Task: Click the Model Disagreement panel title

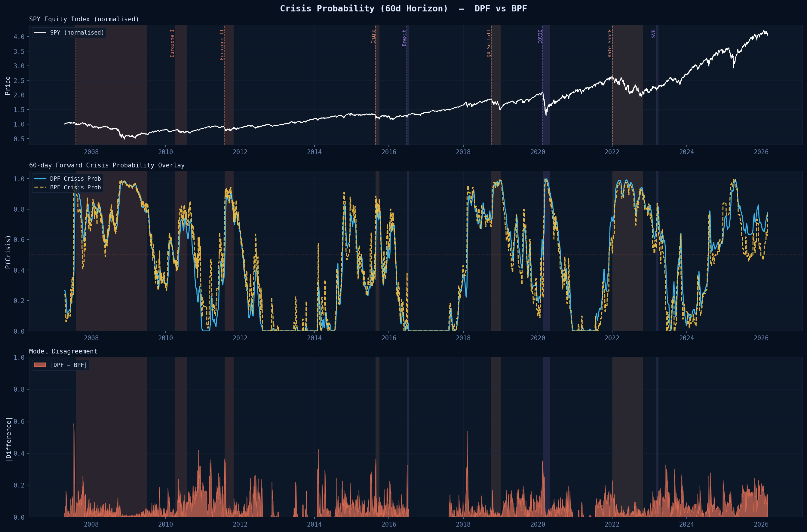Action: (63, 351)
